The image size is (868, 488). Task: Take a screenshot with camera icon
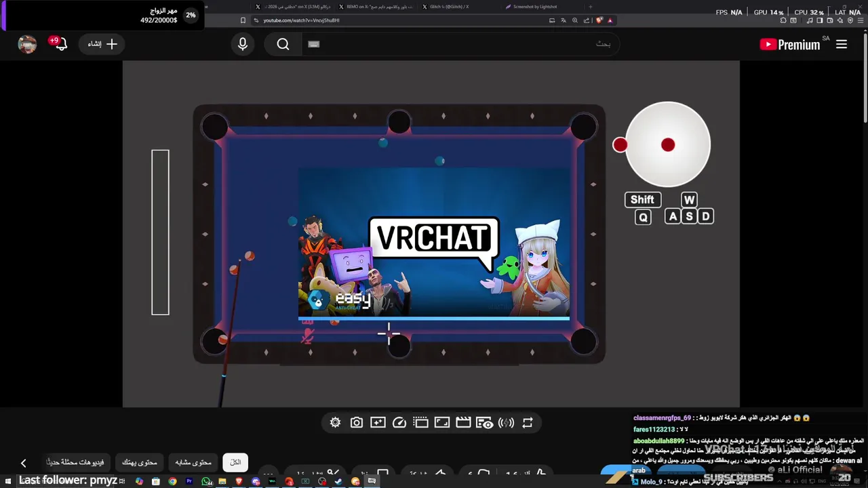pos(357,422)
